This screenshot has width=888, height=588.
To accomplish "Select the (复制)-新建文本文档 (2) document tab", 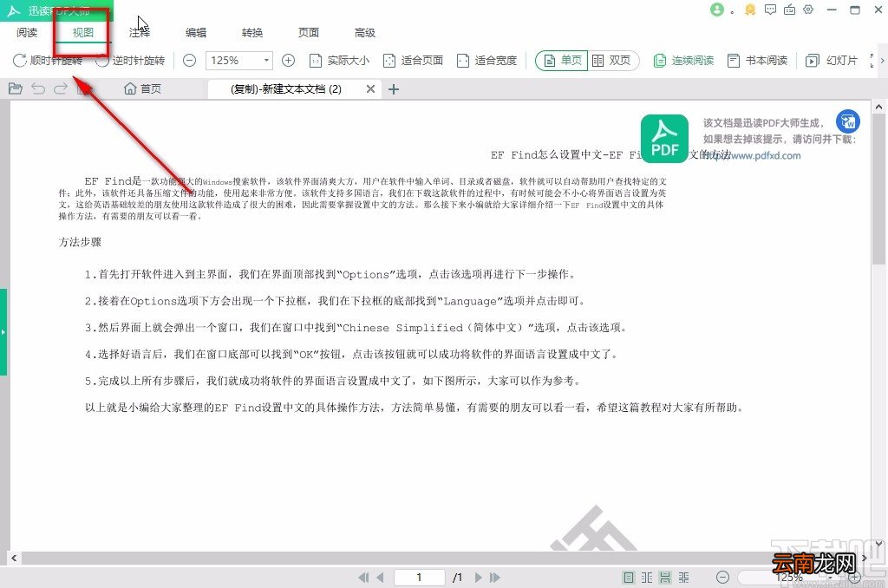I will click(286, 89).
